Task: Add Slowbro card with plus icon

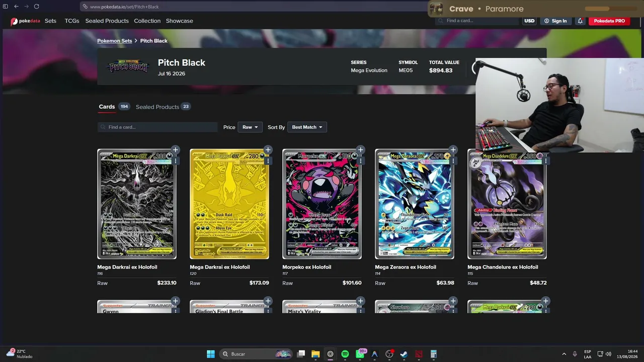Action: [x=453, y=301]
